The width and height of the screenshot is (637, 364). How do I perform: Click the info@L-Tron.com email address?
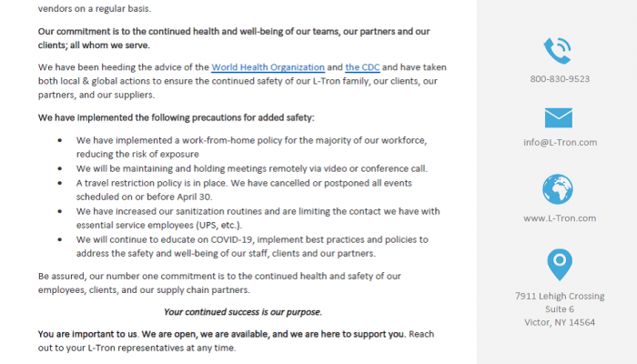click(x=560, y=142)
